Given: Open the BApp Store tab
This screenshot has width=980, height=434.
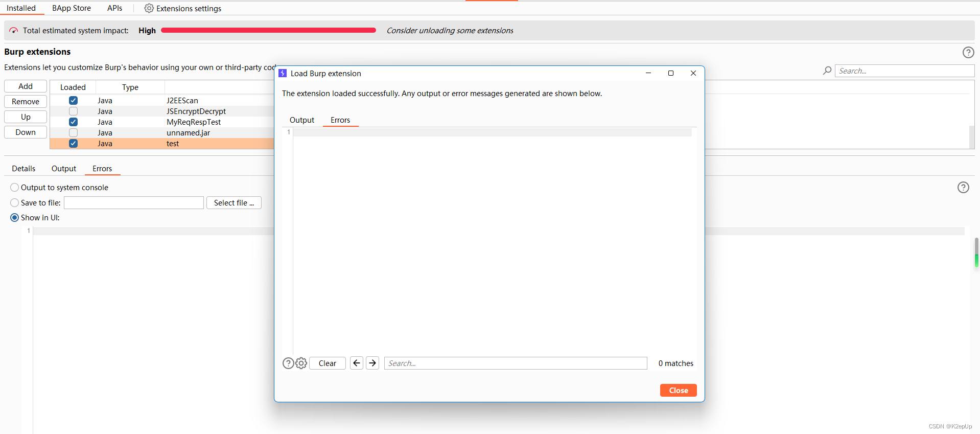Looking at the screenshot, I should 72,8.
